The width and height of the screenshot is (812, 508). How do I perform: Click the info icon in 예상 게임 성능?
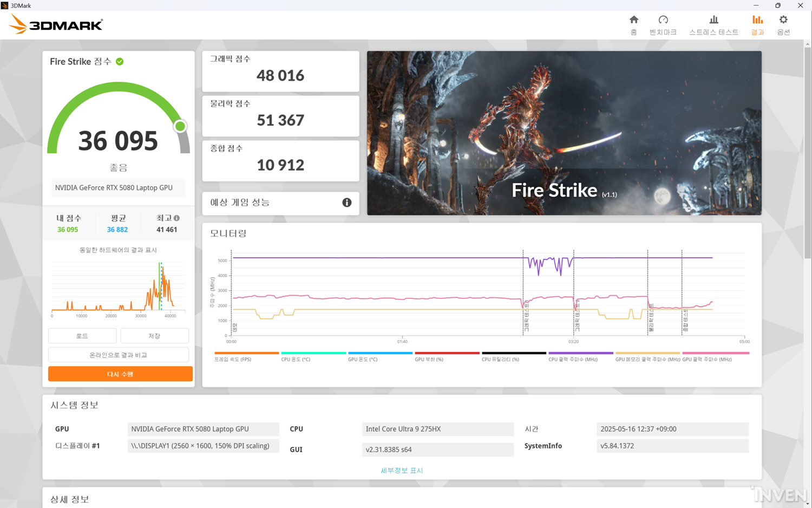click(x=347, y=203)
